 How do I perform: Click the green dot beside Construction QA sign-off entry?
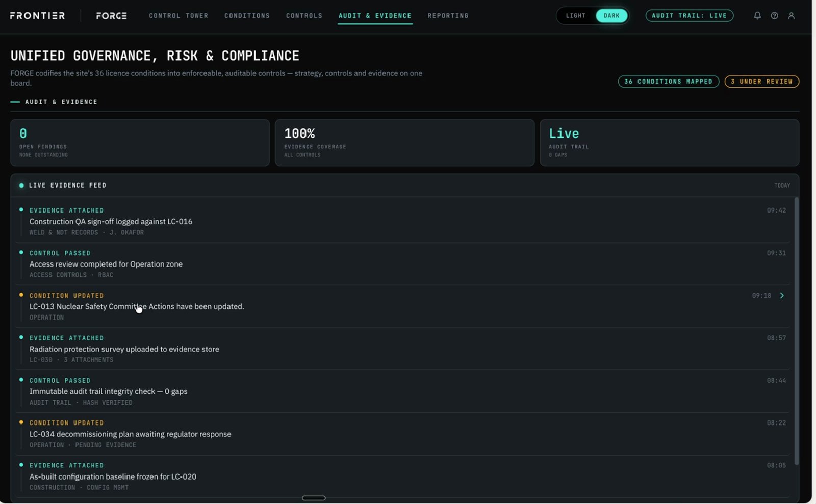tap(21, 210)
